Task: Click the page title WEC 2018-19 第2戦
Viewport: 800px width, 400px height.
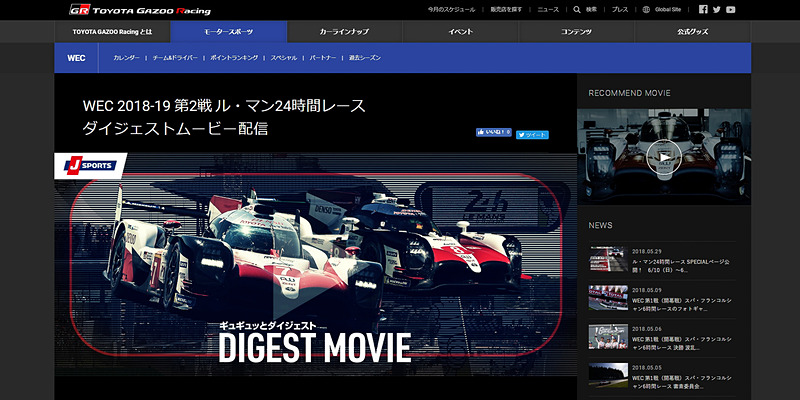Action: [x=224, y=117]
